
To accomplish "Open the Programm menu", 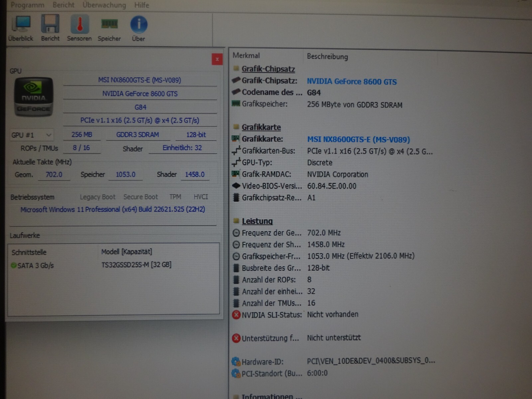I will tap(28, 5).
